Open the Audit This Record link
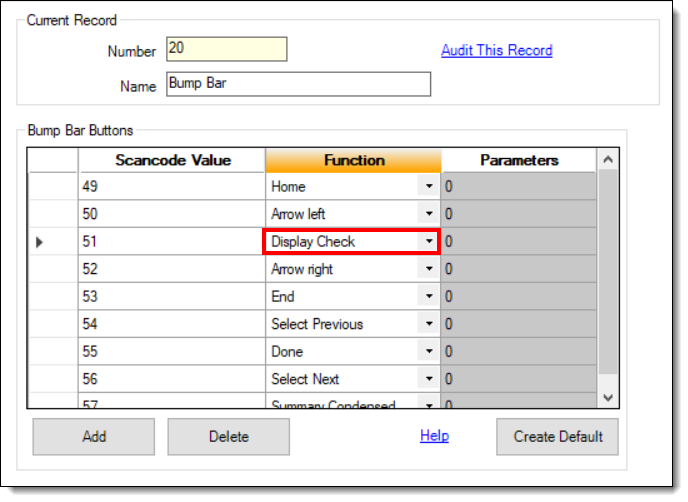The width and height of the screenshot is (688, 502). (x=496, y=50)
